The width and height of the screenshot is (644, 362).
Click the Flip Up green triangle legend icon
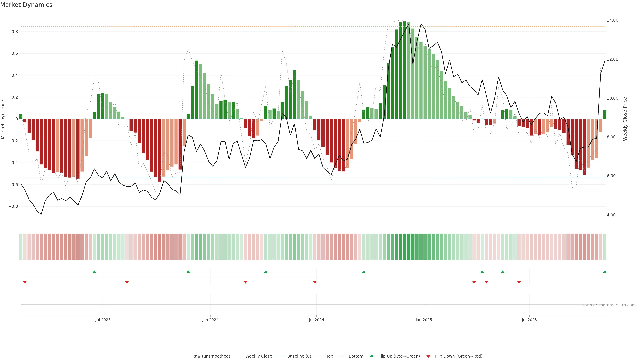(x=371, y=356)
